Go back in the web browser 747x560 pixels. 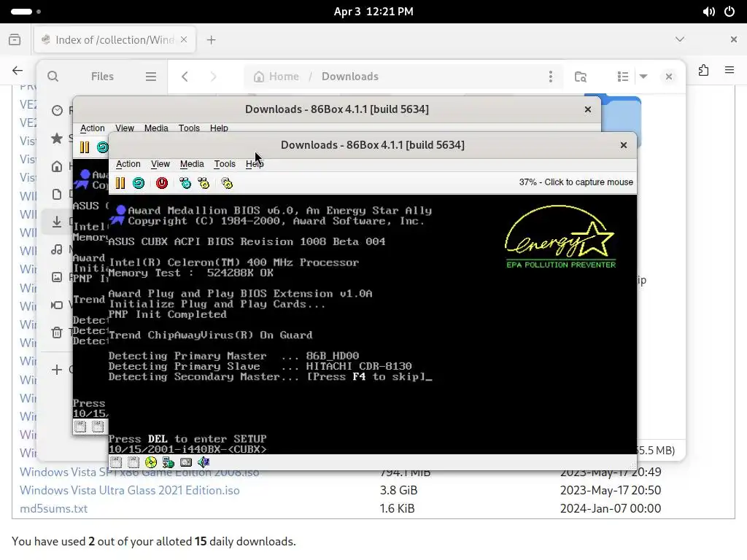18,71
